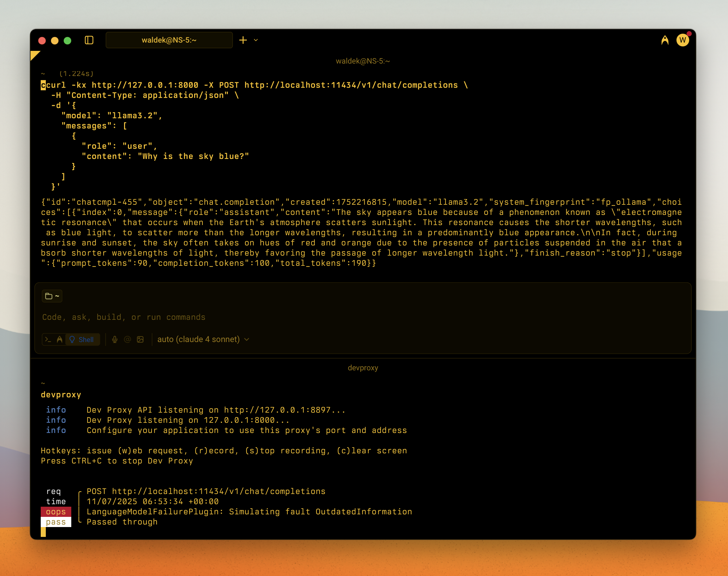Toggle the sidebar panel icon

coord(89,40)
